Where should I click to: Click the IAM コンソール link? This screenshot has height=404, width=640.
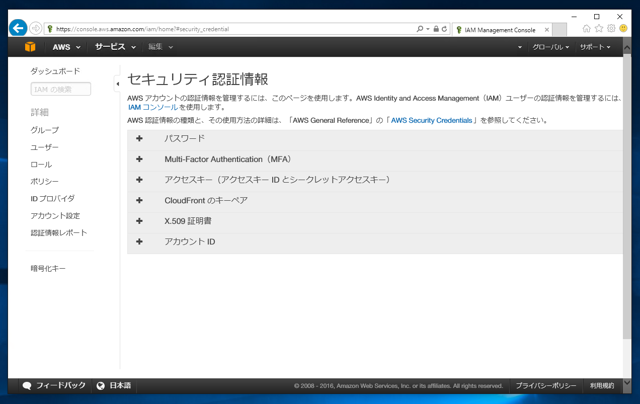pyautogui.click(x=153, y=107)
